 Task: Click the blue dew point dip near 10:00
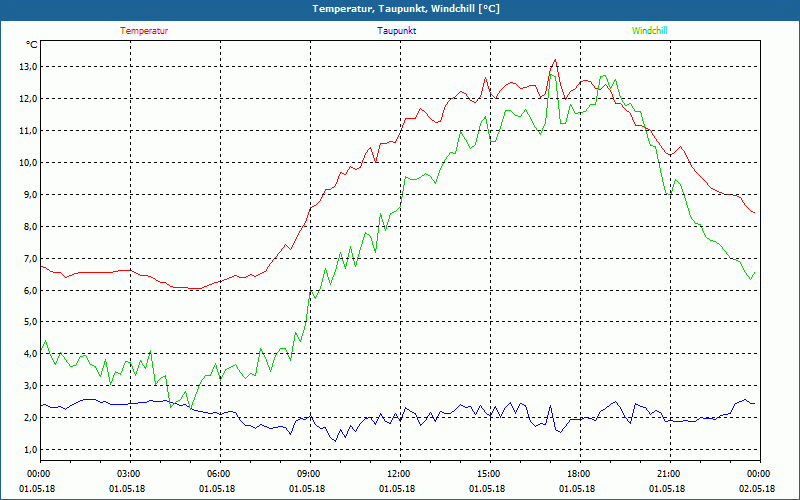[x=335, y=440]
